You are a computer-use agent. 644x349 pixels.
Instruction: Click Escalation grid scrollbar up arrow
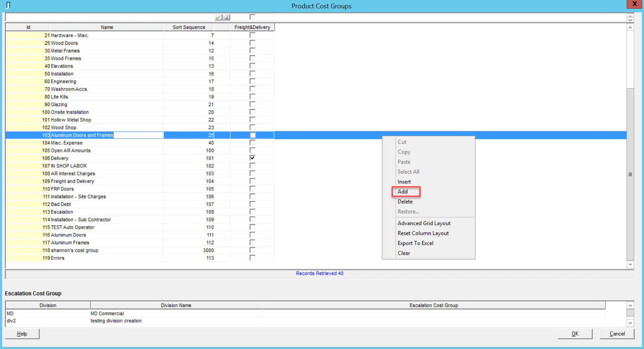coord(630,305)
